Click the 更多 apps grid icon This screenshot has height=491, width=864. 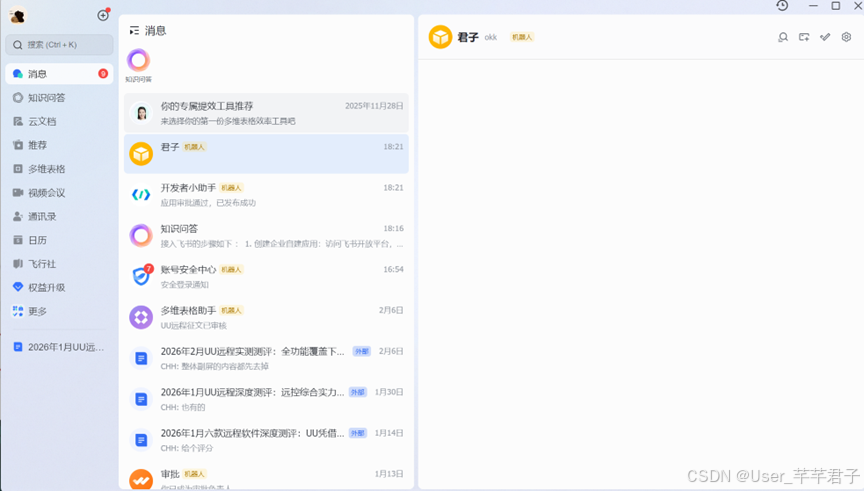(18, 311)
